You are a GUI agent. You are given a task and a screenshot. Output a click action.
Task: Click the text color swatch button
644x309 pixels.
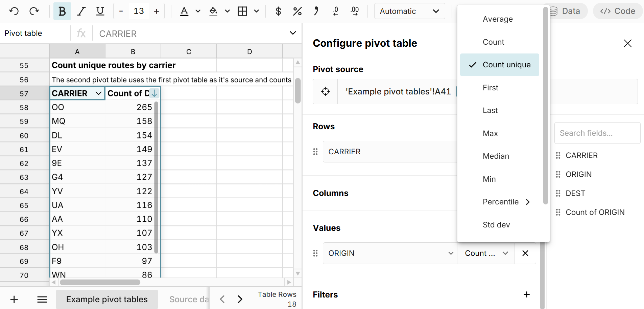(184, 11)
